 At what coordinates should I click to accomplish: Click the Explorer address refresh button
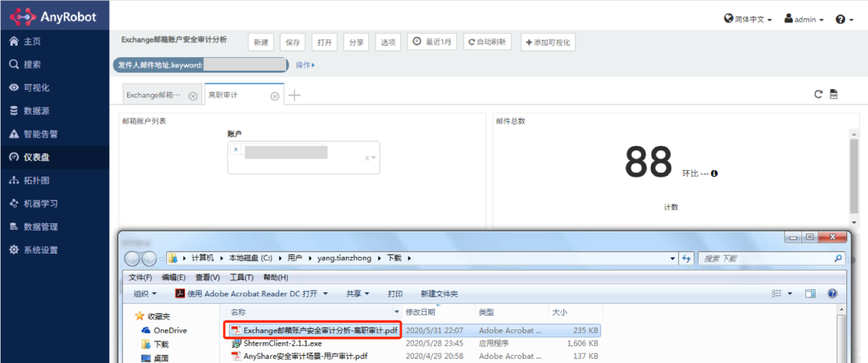(x=686, y=258)
